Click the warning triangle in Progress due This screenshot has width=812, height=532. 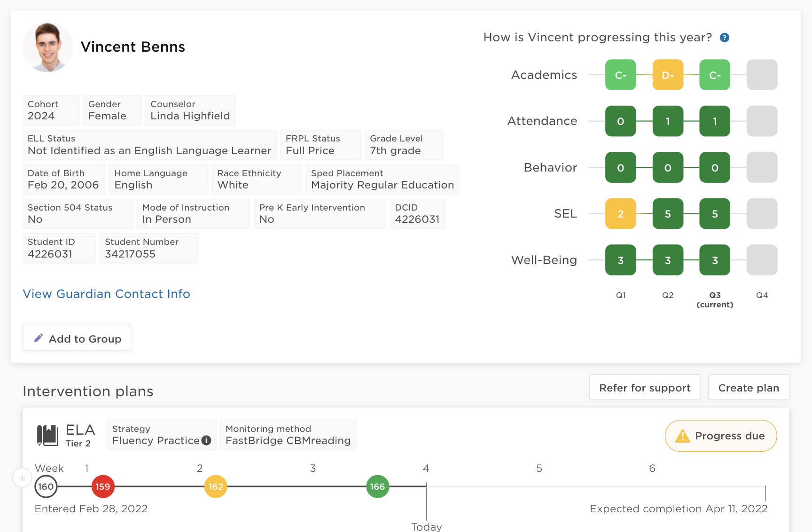(682, 436)
